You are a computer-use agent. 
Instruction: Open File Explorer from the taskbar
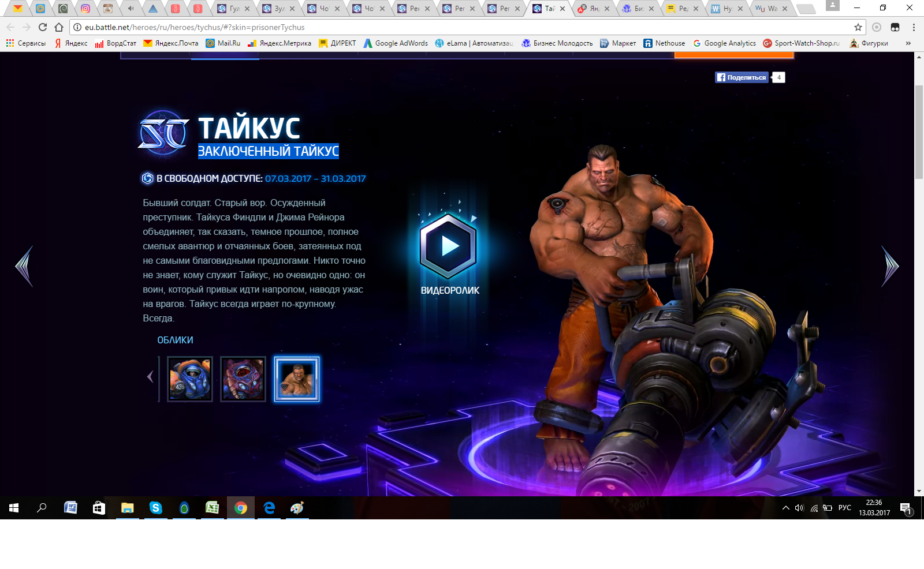127,508
